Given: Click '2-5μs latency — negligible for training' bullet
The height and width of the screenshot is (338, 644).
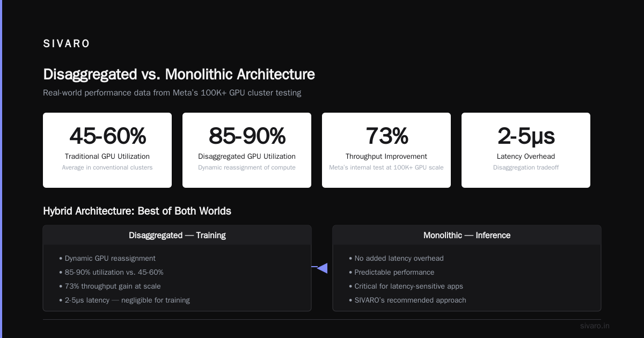Looking at the screenshot, I should (x=125, y=300).
